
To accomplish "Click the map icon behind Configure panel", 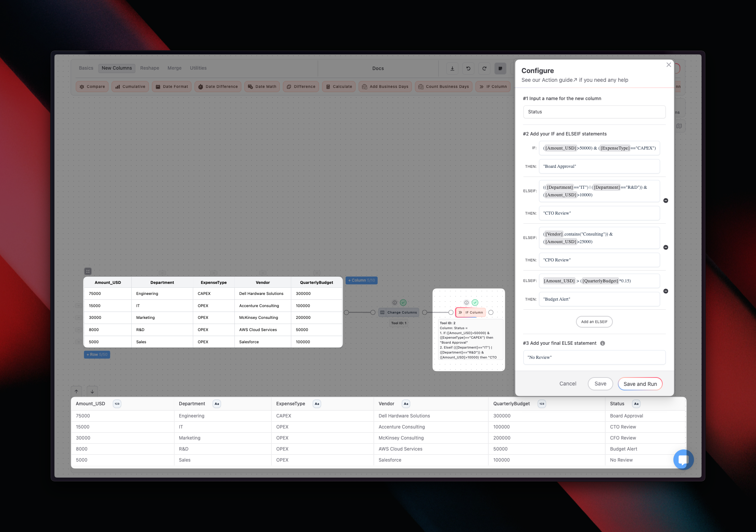I will click(679, 126).
